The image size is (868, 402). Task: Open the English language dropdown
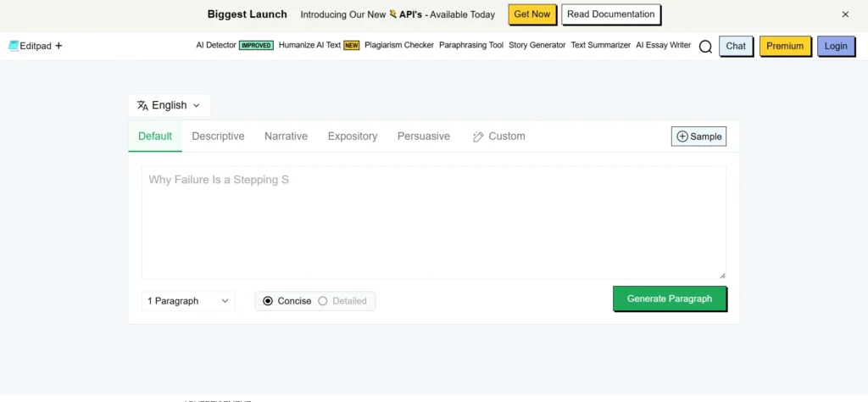point(170,105)
